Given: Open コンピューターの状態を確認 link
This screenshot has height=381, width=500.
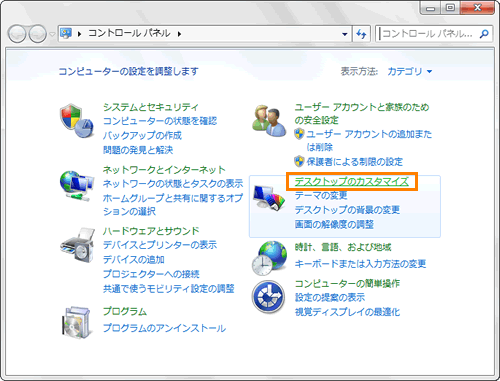Looking at the screenshot, I should click(x=160, y=121).
